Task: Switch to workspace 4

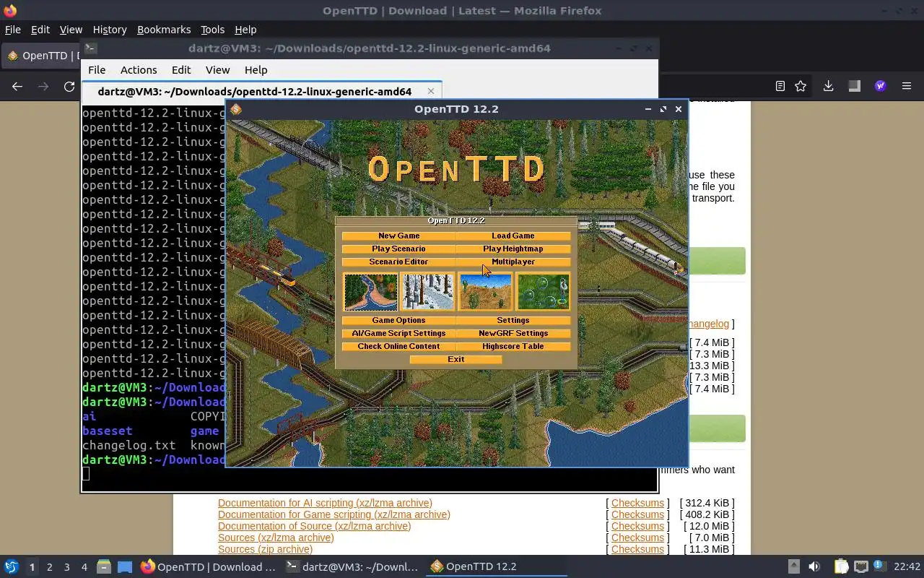Action: [84, 567]
